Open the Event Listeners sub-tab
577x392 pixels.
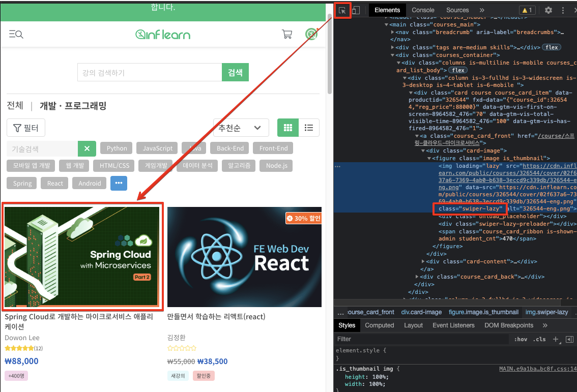453,325
